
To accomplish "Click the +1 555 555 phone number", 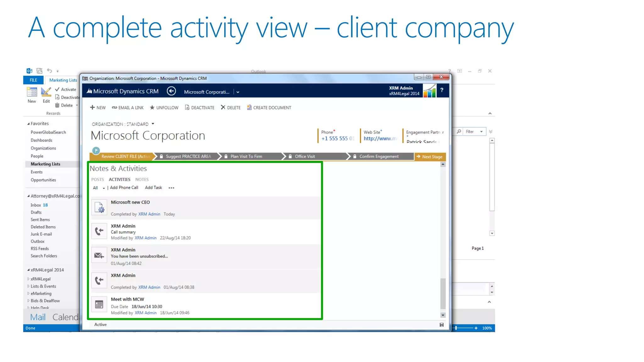I will (337, 138).
